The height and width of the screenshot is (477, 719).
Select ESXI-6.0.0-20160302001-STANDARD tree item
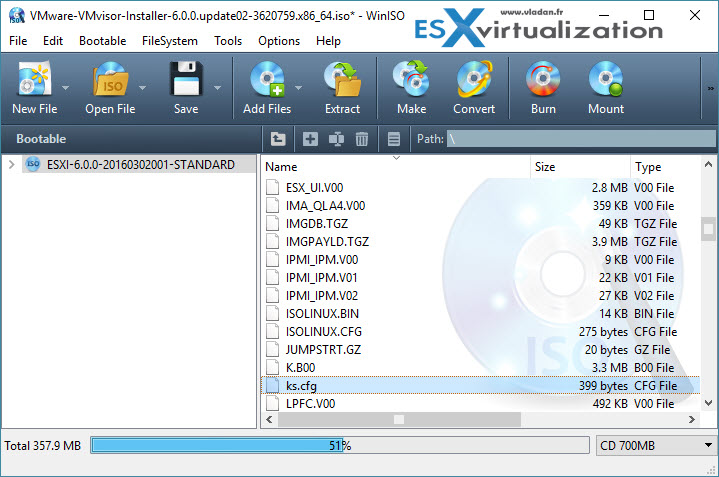pyautogui.click(x=140, y=164)
